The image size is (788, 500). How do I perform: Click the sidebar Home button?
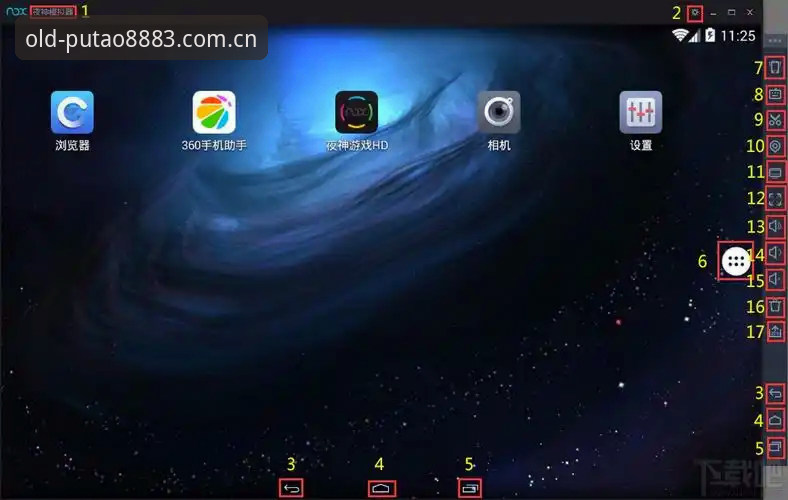click(775, 420)
